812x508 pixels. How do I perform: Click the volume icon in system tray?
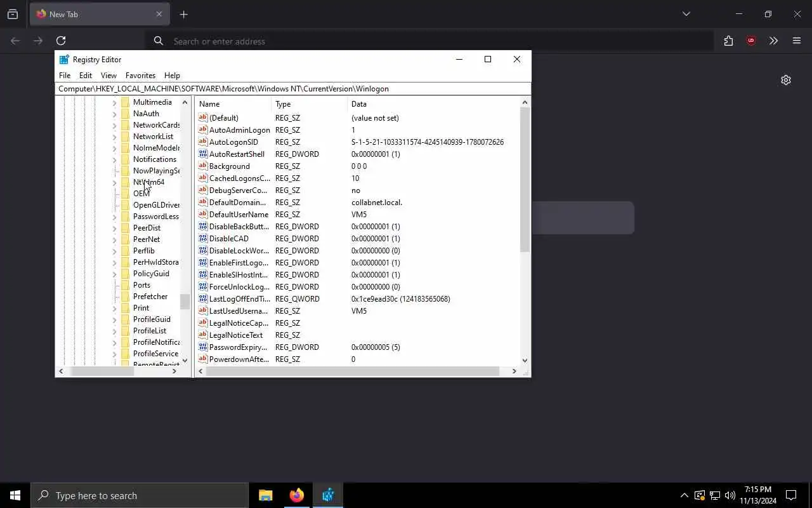(x=730, y=495)
